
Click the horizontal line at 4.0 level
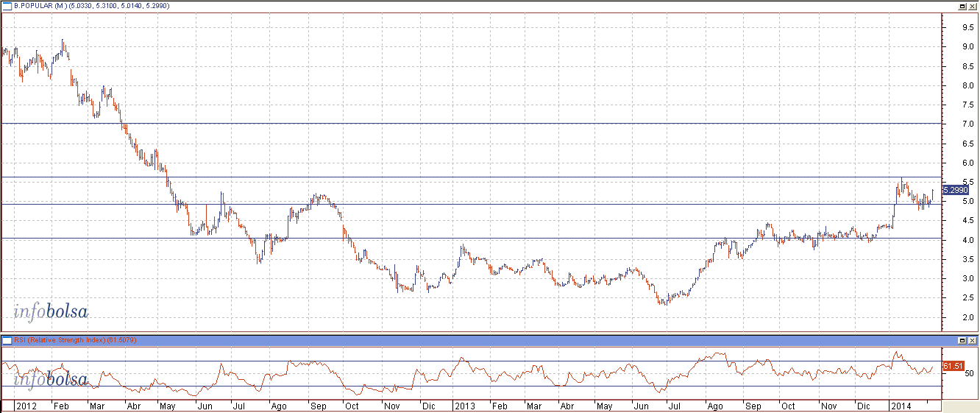click(471, 239)
